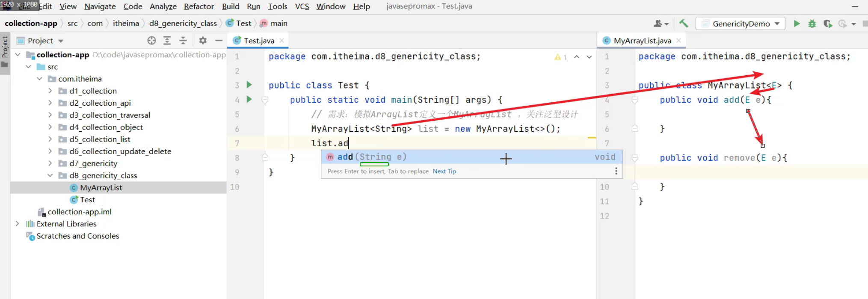The width and height of the screenshot is (868, 299).
Task: Run with Coverage icon in toolbar
Action: (x=828, y=24)
